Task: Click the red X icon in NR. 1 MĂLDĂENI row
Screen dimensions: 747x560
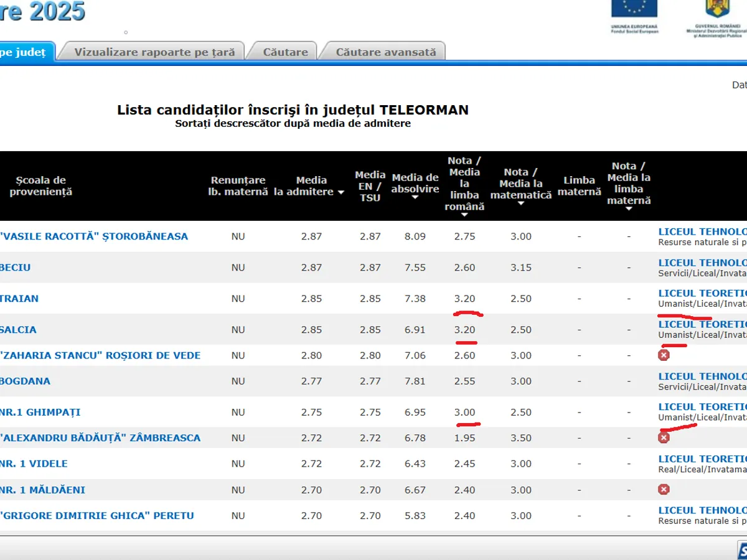Action: click(x=664, y=490)
